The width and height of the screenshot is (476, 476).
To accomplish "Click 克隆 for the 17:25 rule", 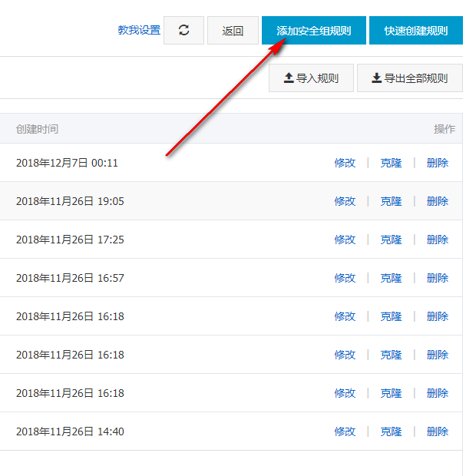I will click(x=391, y=240).
